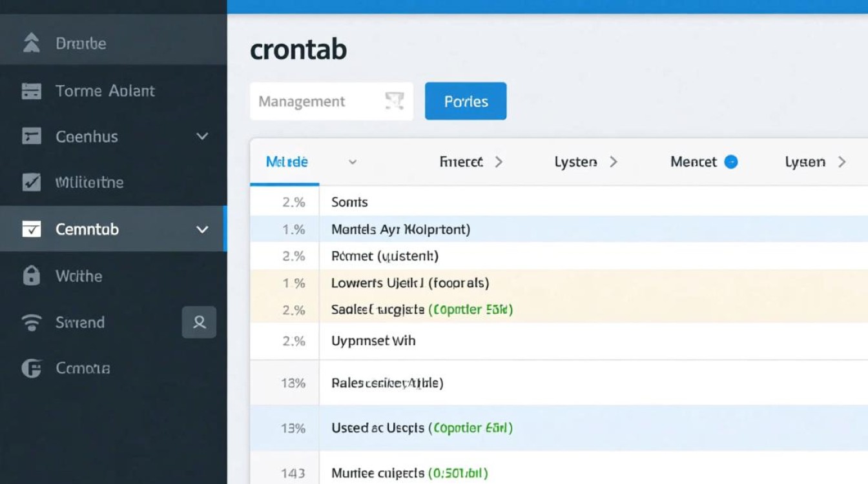Click the Coenhus sidebar icon
The height and width of the screenshot is (484, 868).
(31, 136)
